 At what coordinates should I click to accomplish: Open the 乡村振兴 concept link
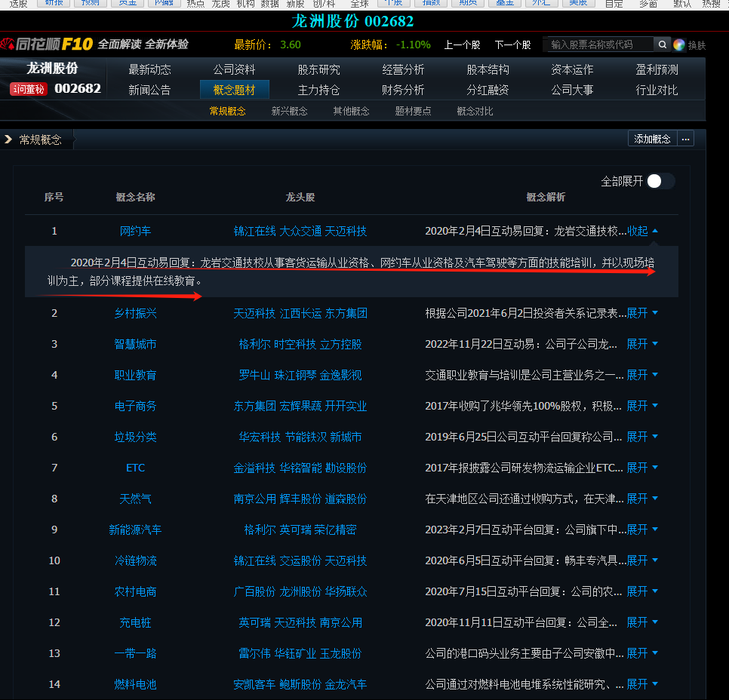[135, 313]
